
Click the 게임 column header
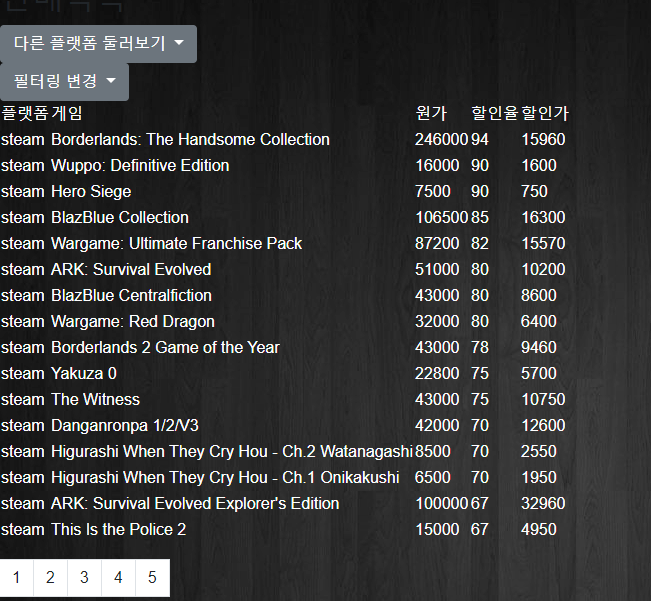point(67,113)
